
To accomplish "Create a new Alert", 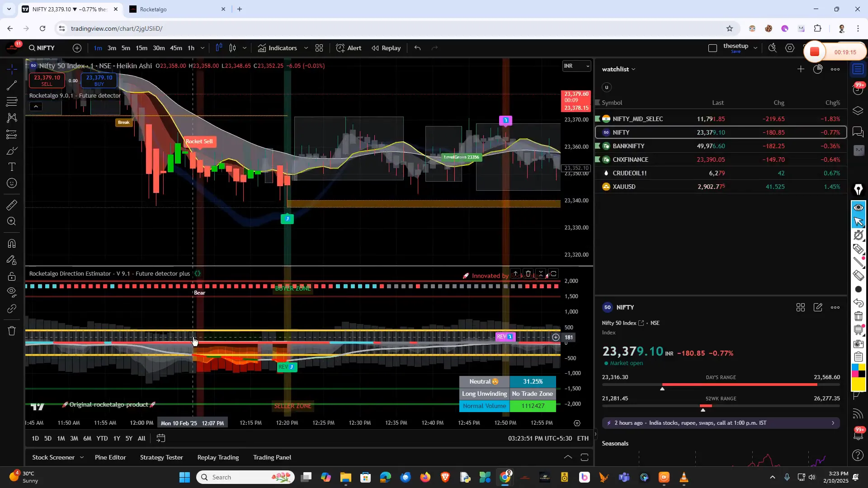I will click(349, 48).
